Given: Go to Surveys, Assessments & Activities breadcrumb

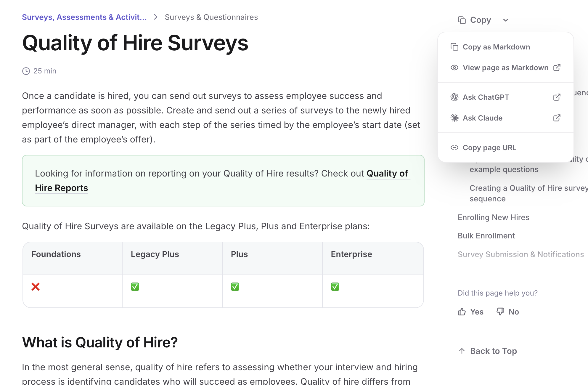Looking at the screenshot, I should pos(84,17).
